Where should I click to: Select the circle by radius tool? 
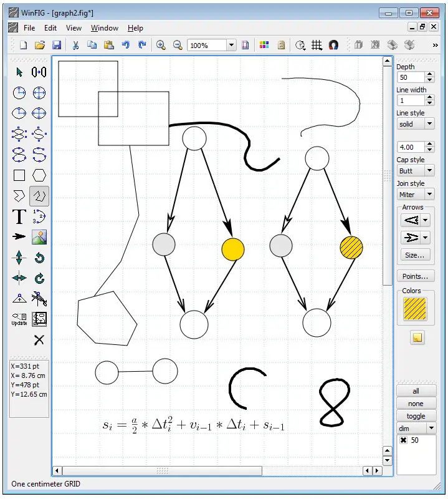19,93
